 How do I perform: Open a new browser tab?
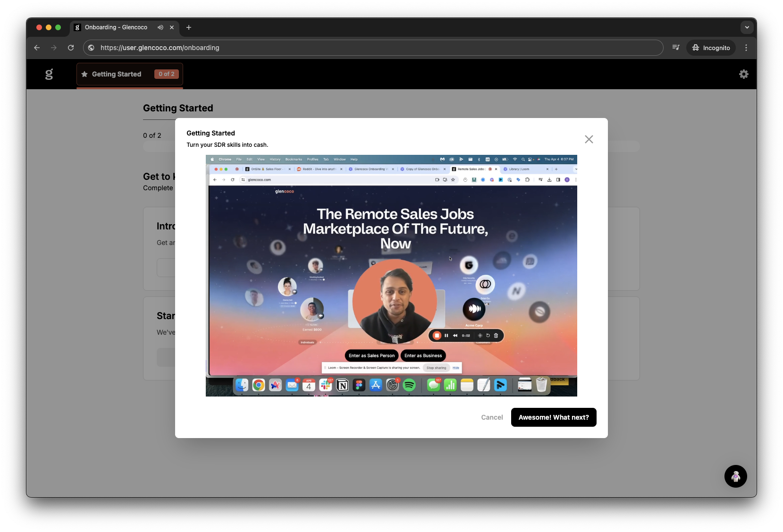189,27
